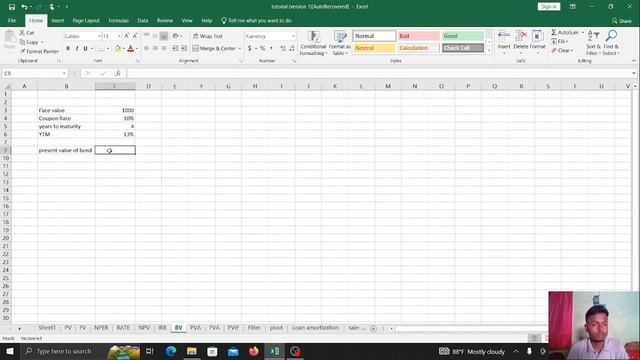640x360 pixels.
Task: Open Sort & Filter menu
Action: (593, 43)
